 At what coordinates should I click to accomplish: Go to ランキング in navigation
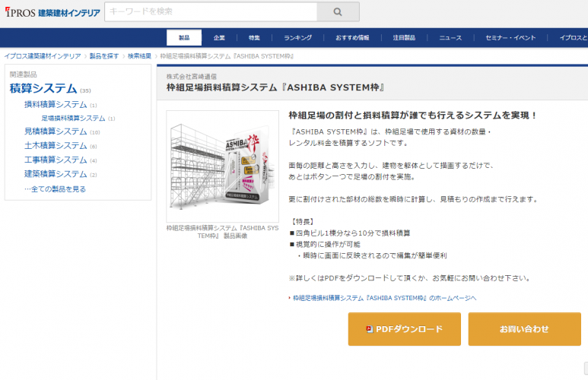pos(297,37)
